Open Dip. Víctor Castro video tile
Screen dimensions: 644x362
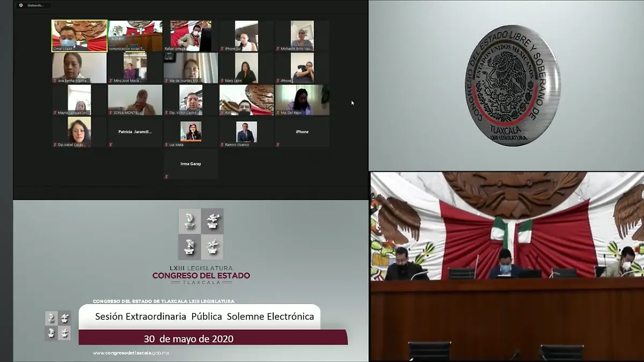[191, 100]
